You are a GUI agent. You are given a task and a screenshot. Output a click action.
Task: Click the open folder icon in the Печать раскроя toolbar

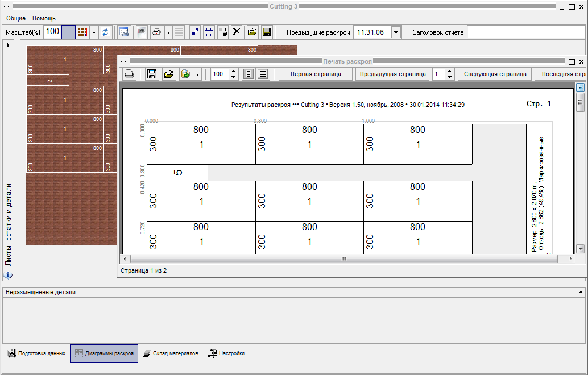[169, 74]
